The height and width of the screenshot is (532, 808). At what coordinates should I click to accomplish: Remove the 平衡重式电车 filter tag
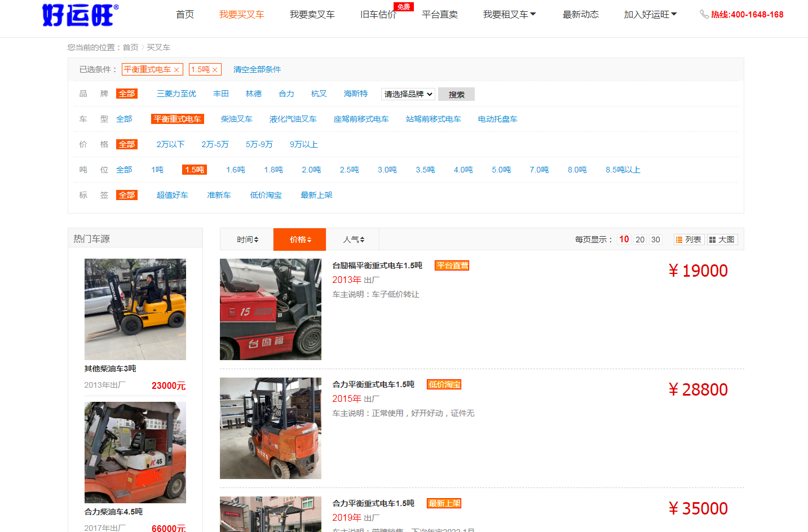[176, 70]
